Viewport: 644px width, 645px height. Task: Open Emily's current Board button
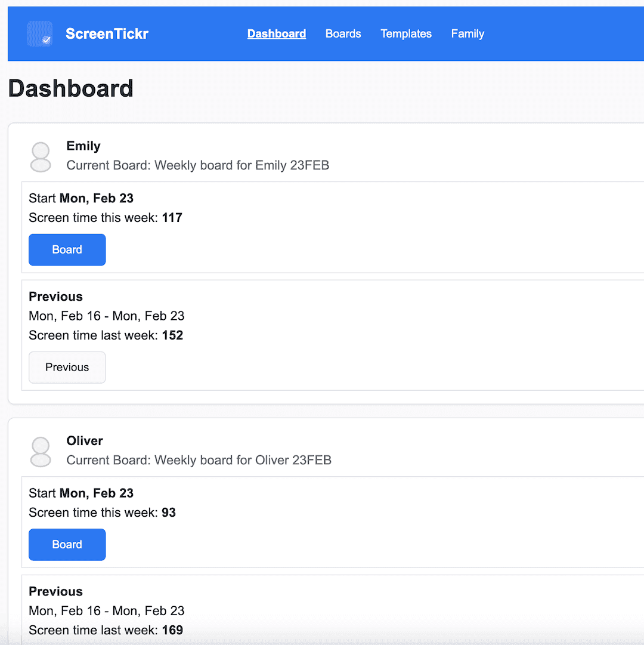point(67,249)
